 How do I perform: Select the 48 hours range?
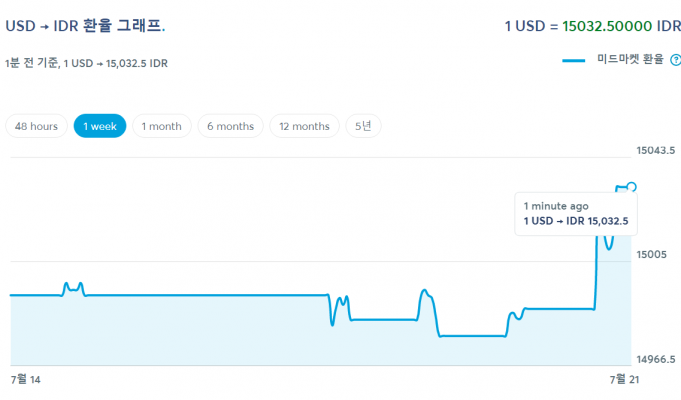coord(37,126)
